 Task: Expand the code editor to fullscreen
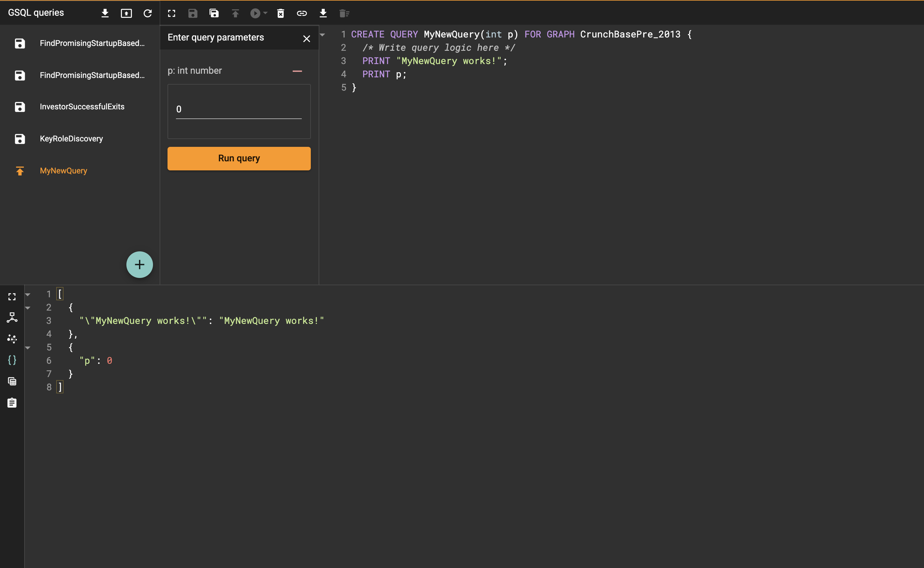pos(171,13)
